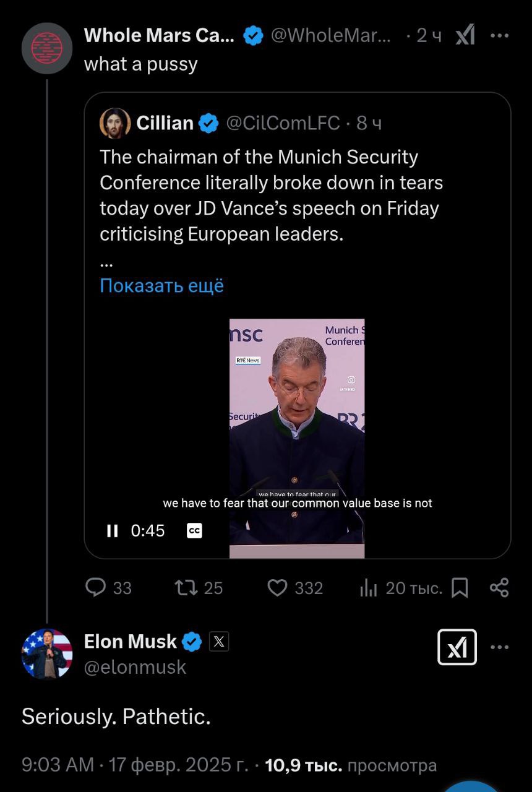This screenshot has height=792, width=532.
Task: Reply to the Whole Mars tweet
Action: coord(96,587)
